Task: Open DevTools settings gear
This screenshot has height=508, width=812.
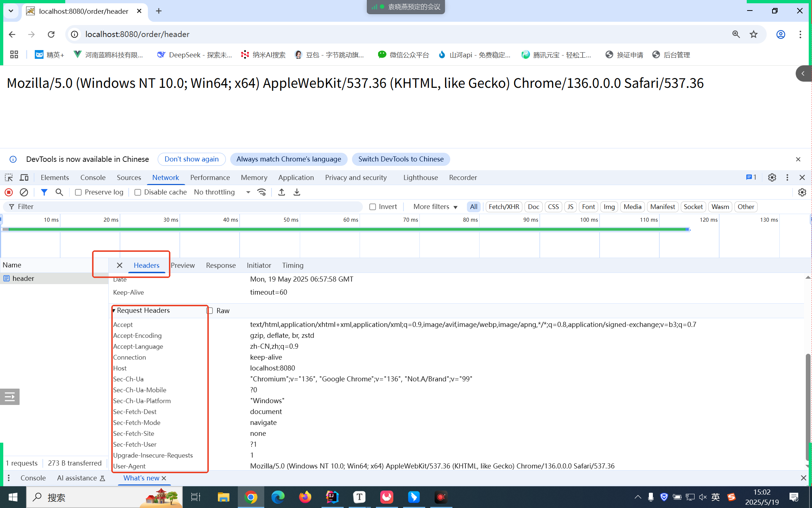Action: coord(772,177)
